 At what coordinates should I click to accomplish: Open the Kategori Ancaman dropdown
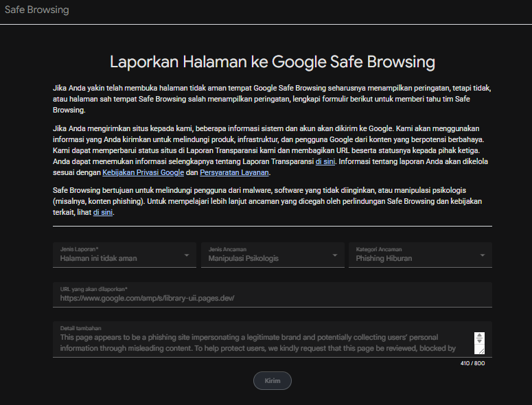[420, 255]
